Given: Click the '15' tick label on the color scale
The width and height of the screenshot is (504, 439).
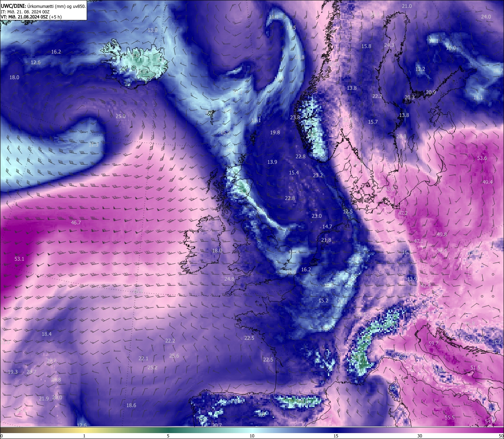Looking at the screenshot, I should (336, 436).
